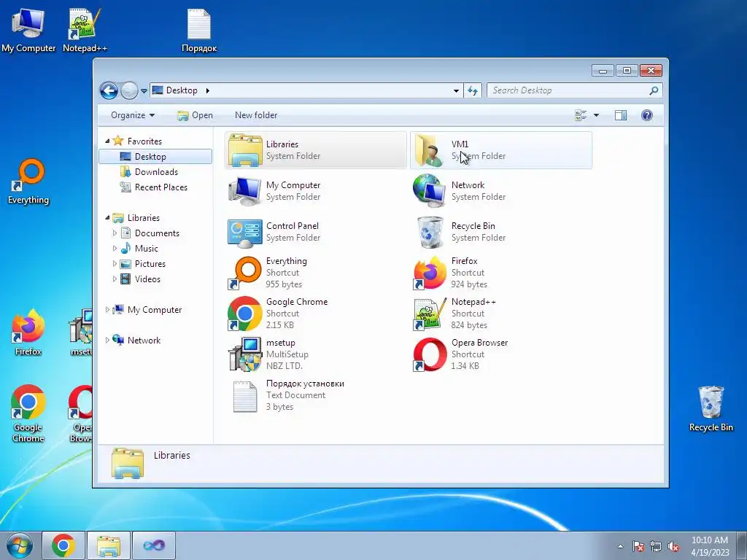This screenshot has width=747, height=560.
Task: Select My Computer icon in file list
Action: click(245, 191)
